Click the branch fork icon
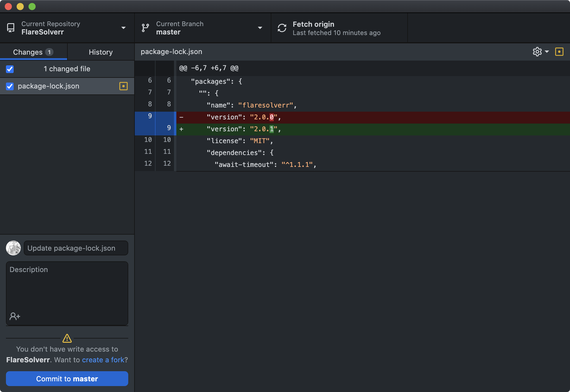Screen dimensions: 570x392 (145, 28)
